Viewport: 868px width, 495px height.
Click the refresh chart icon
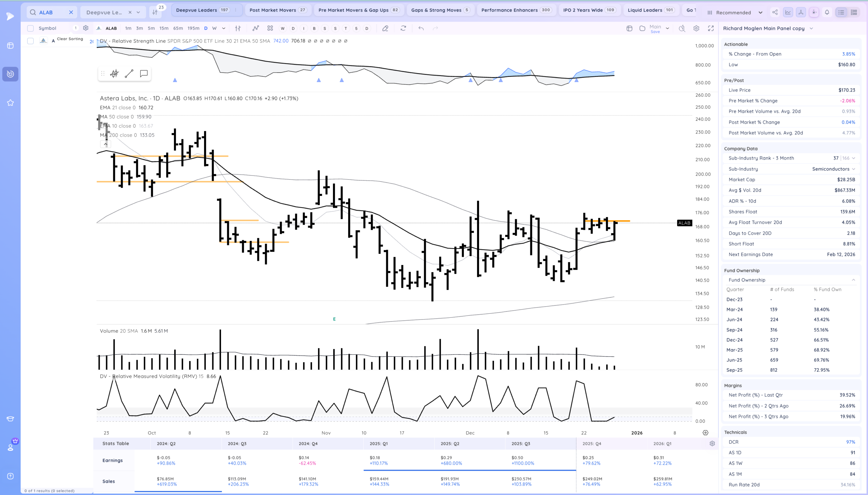click(x=403, y=28)
